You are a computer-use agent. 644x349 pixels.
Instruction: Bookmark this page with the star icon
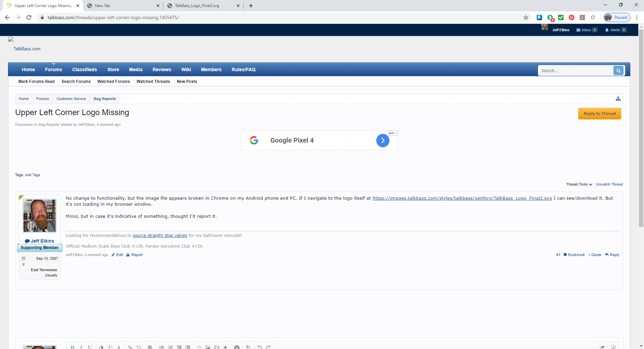click(x=526, y=17)
